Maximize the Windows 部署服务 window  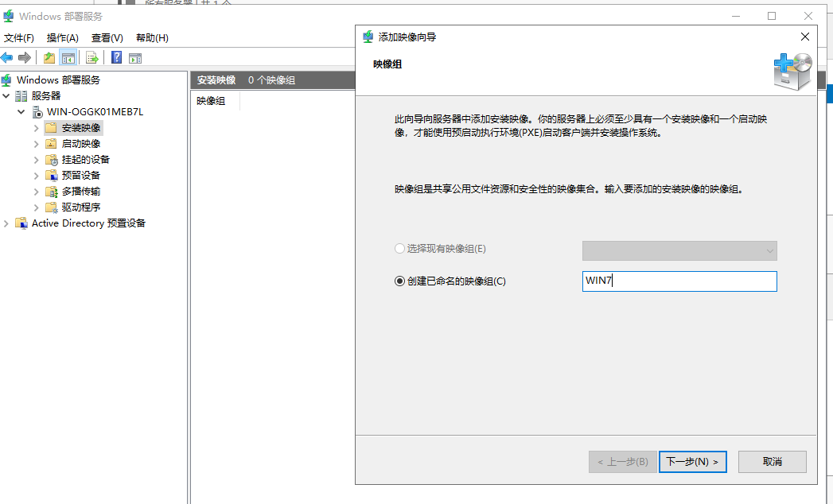tap(772, 16)
